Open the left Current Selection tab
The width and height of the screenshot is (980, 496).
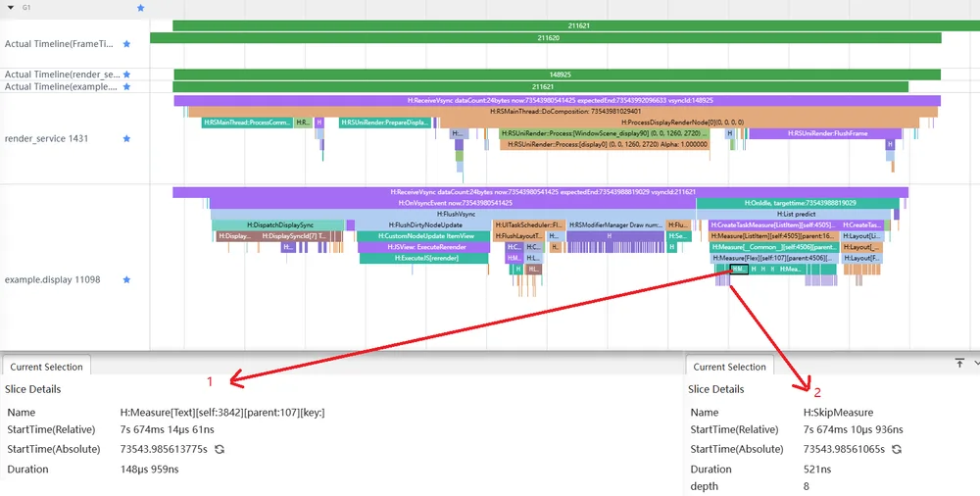point(46,367)
